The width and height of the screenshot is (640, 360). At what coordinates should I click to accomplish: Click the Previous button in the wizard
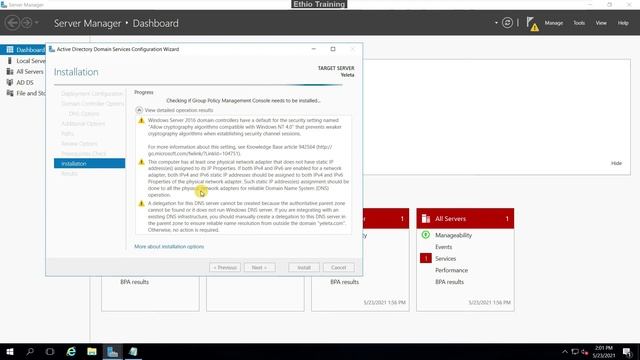coord(225,267)
